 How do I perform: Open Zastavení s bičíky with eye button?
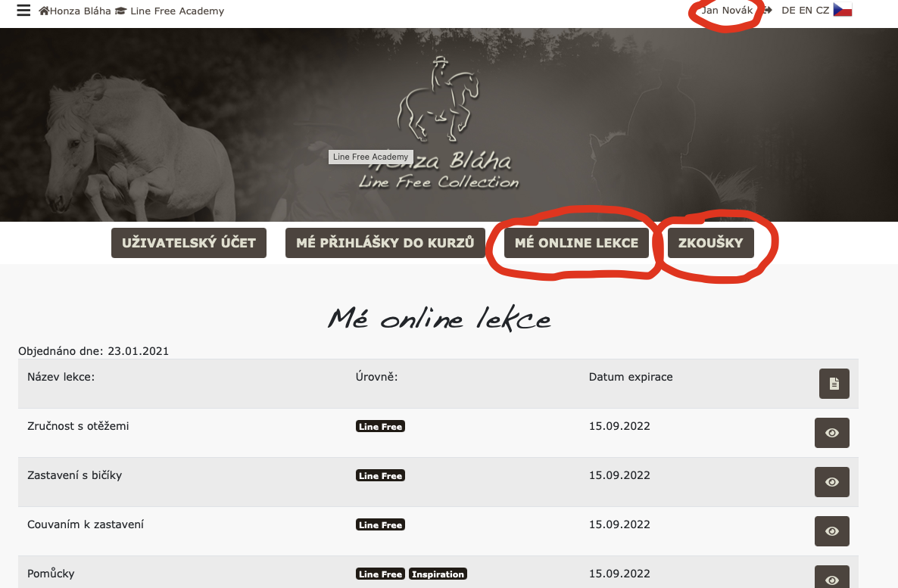click(831, 482)
